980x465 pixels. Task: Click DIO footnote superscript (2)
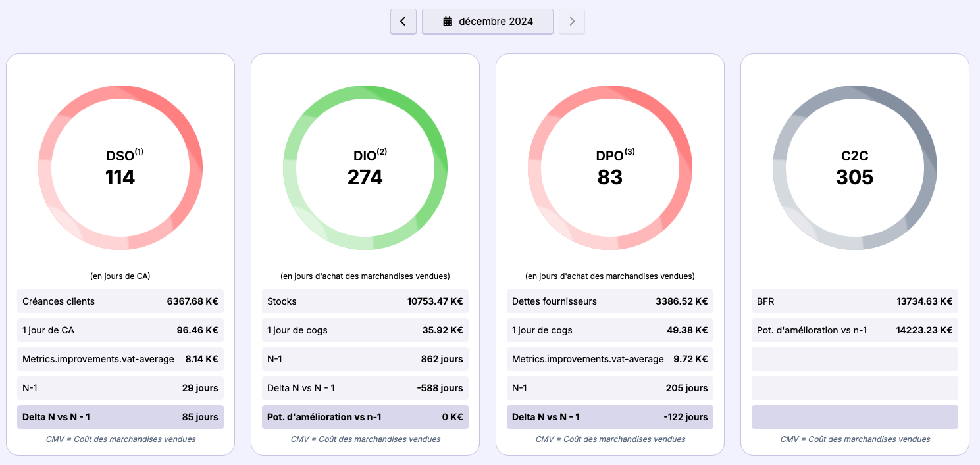(382, 152)
